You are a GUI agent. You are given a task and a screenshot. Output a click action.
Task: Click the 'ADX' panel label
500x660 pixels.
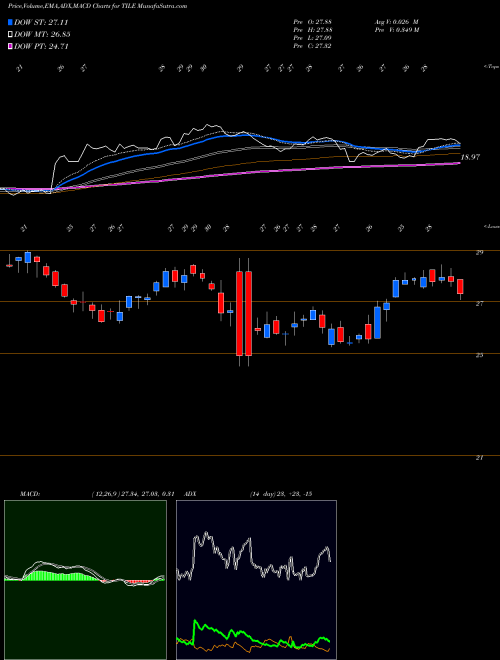(190, 494)
